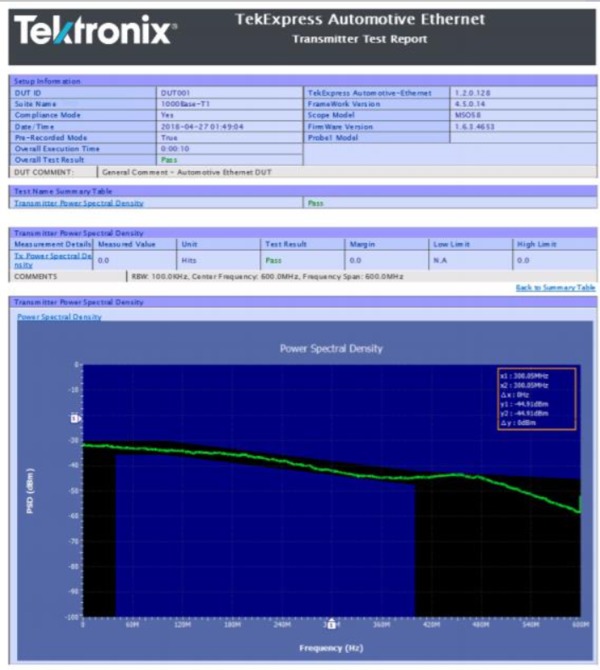
Task: Click Pre-Recorded Mode value True
Action: 169,138
